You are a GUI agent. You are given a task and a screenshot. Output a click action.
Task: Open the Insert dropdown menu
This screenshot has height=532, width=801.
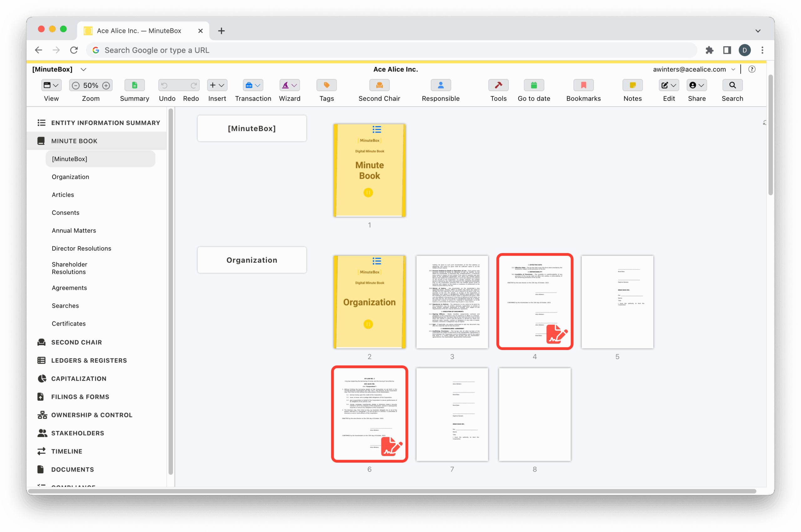click(217, 85)
